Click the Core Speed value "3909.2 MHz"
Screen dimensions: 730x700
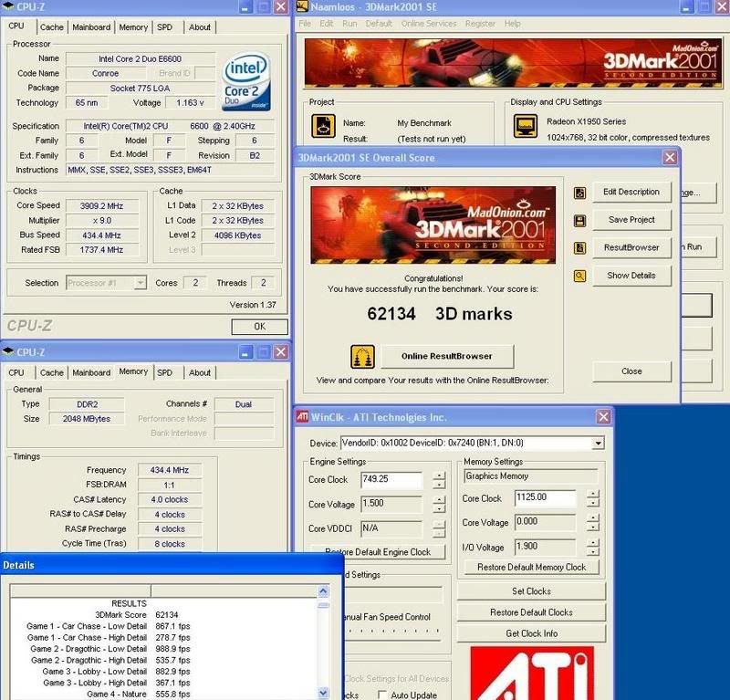[101, 206]
